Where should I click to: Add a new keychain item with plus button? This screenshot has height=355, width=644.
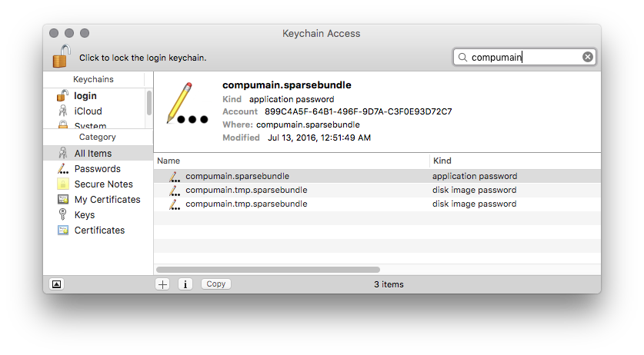pyautogui.click(x=162, y=284)
